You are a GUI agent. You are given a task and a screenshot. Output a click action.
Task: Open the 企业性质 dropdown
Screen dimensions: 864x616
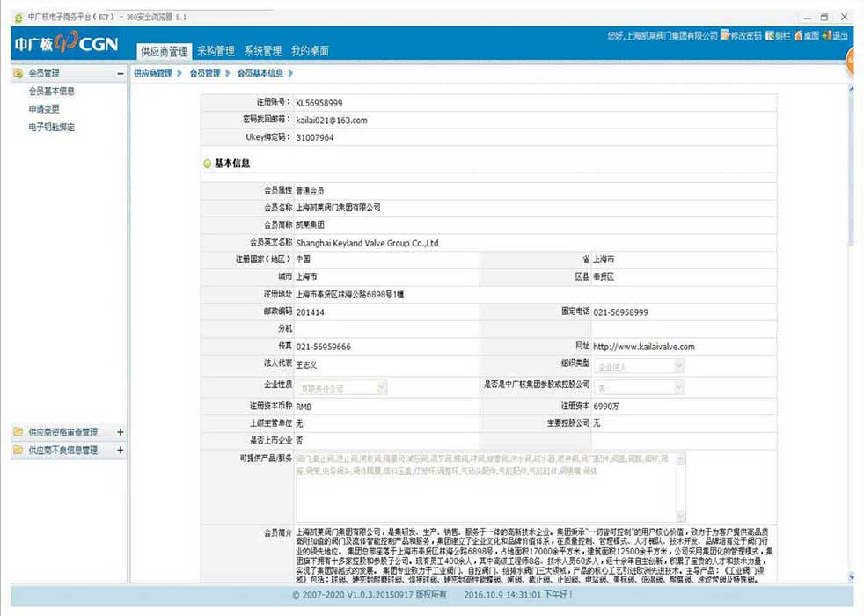point(341,388)
